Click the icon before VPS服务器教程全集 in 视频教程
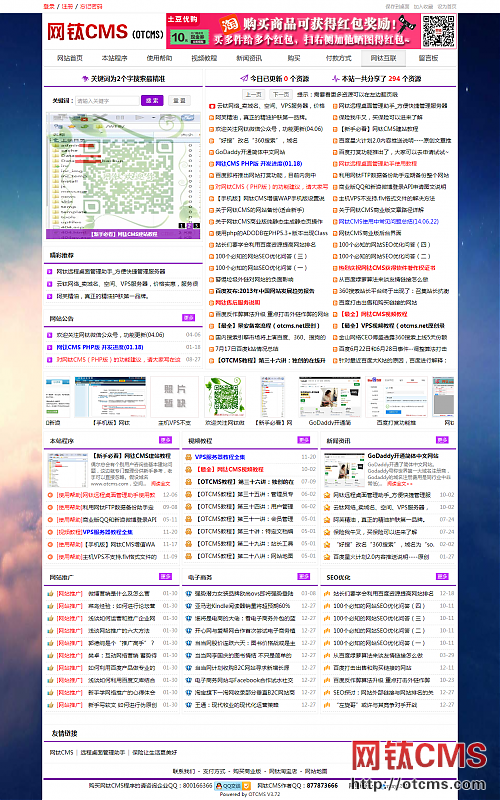500x800 pixels. coord(189,457)
